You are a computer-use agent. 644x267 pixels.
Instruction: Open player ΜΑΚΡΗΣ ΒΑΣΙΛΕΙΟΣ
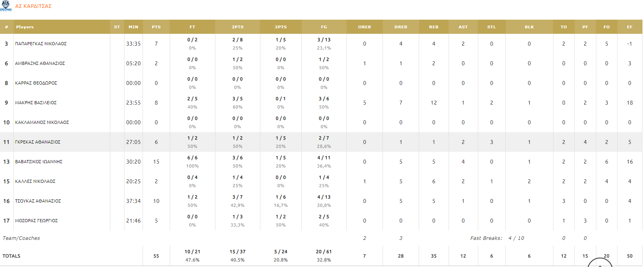coord(36,103)
